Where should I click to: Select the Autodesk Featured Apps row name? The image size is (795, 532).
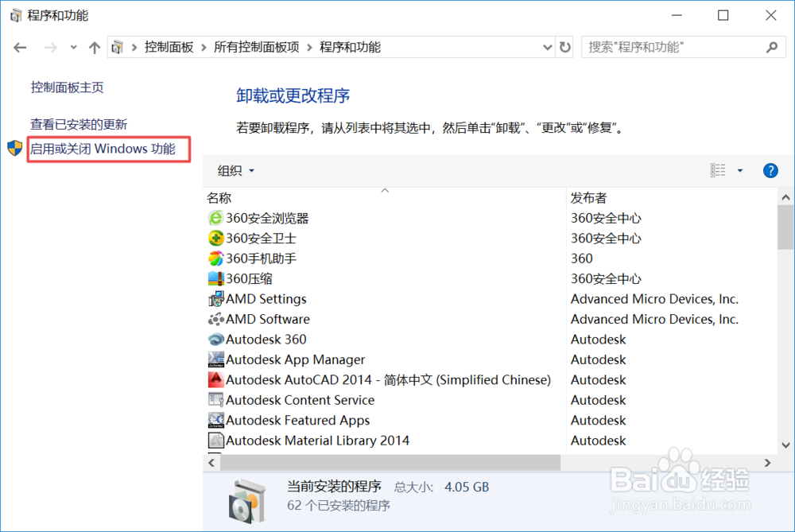pyautogui.click(x=297, y=421)
